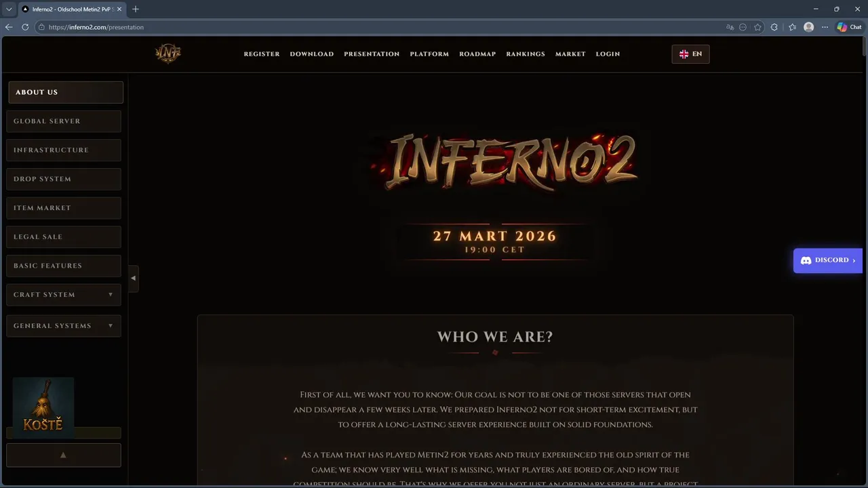Image resolution: width=868 pixels, height=488 pixels.
Task: Open the Download menu item
Action: point(312,54)
